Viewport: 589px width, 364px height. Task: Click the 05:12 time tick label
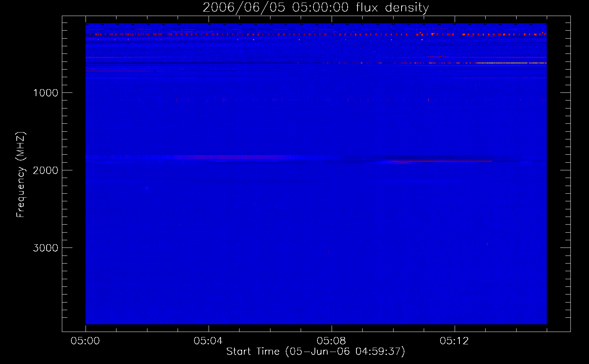pos(454,341)
